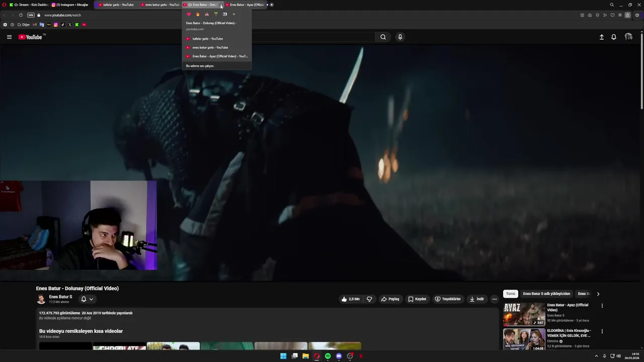644x362 pixels.
Task: Click the fire emoji in the tab tooltip
Action: coord(198,14)
